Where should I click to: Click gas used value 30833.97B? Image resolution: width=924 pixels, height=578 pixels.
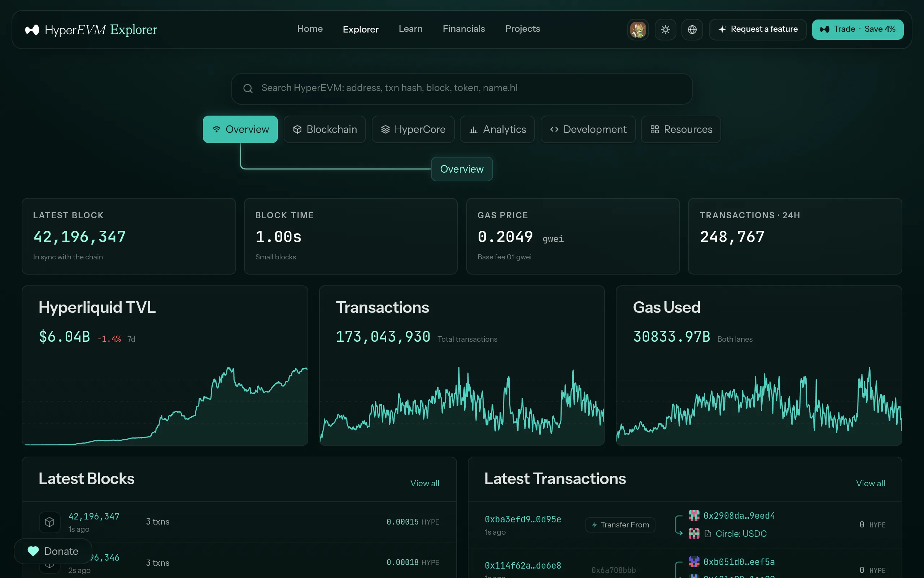[x=671, y=337]
